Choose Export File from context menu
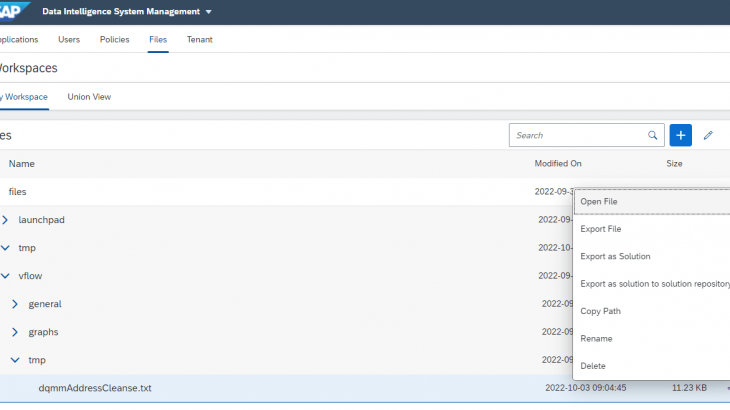This screenshot has width=730, height=410. [x=652, y=229]
